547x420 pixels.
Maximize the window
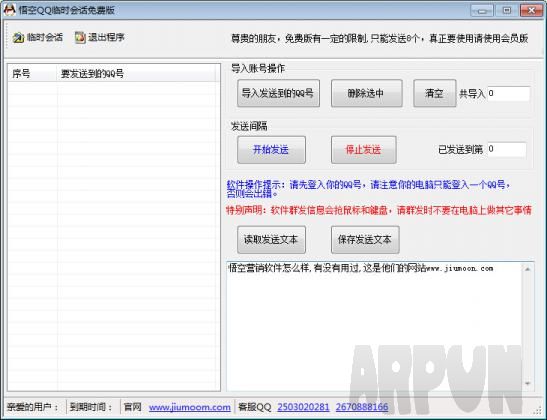[507, 10]
